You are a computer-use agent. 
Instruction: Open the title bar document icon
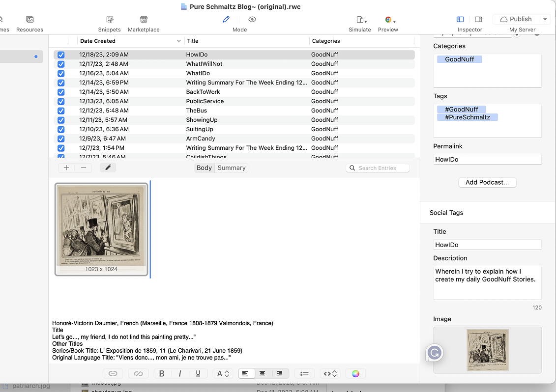pos(184,7)
